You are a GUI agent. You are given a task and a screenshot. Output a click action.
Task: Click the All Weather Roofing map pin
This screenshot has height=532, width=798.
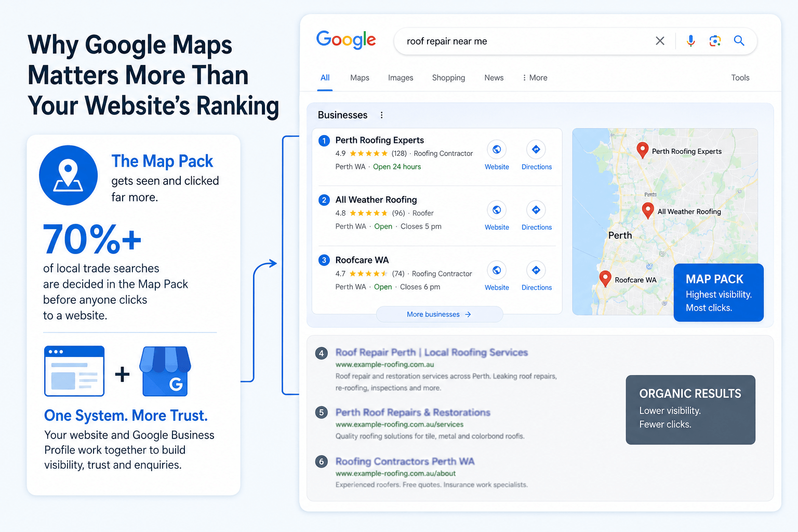(648, 210)
